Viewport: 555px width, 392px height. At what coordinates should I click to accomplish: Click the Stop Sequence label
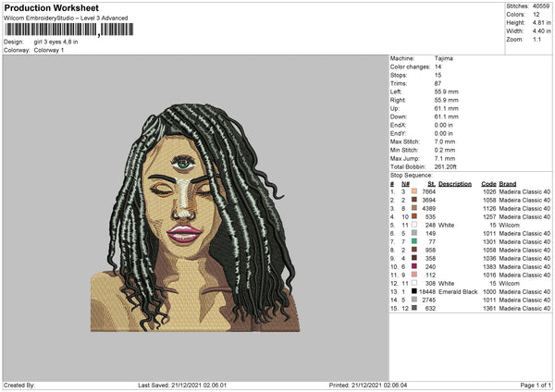[412, 176]
